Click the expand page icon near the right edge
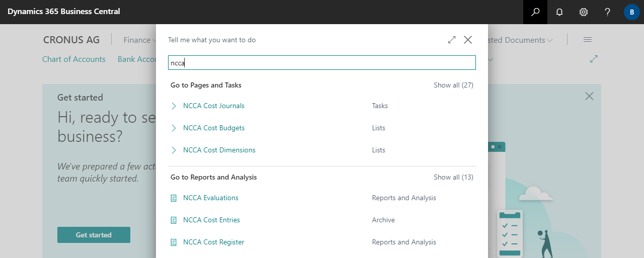This screenshot has width=644, height=258. pyautogui.click(x=594, y=59)
